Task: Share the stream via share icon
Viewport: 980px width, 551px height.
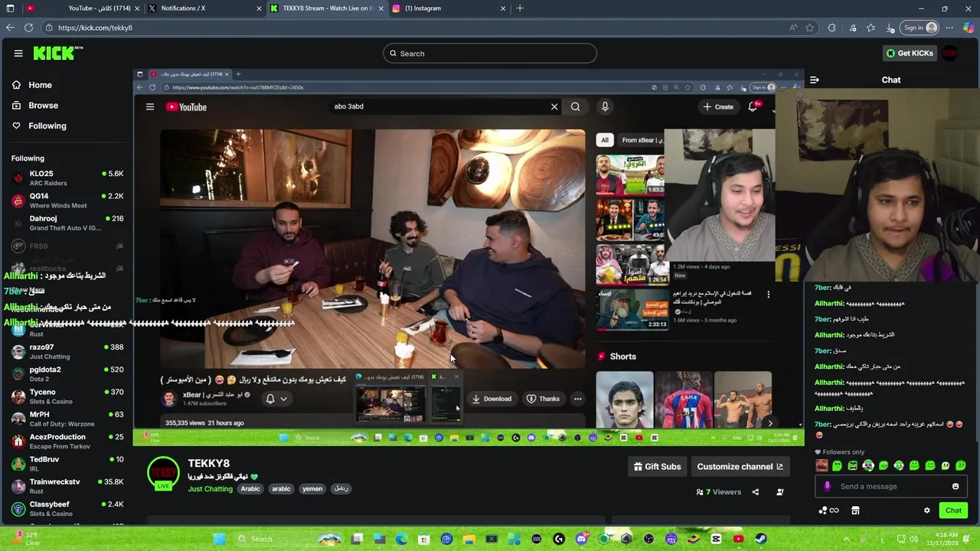Action: [x=756, y=492]
